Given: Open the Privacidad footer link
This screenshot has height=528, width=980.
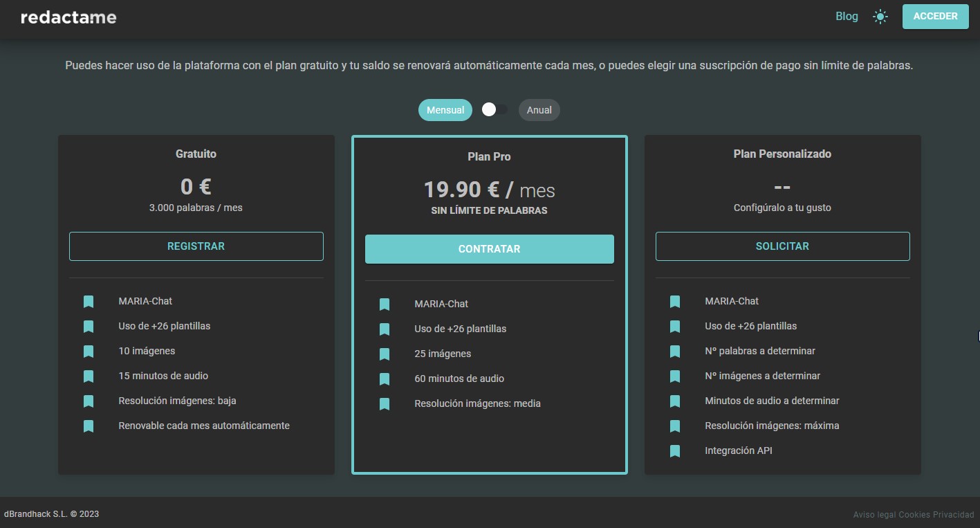Looking at the screenshot, I should pyautogui.click(x=954, y=515).
